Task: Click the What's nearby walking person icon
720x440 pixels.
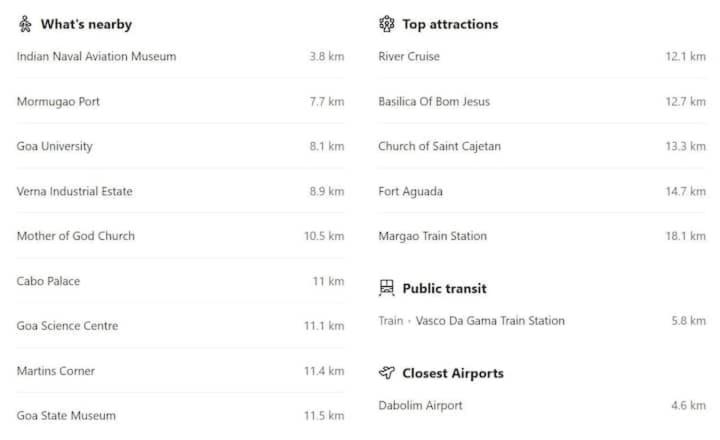Action: 25,24
